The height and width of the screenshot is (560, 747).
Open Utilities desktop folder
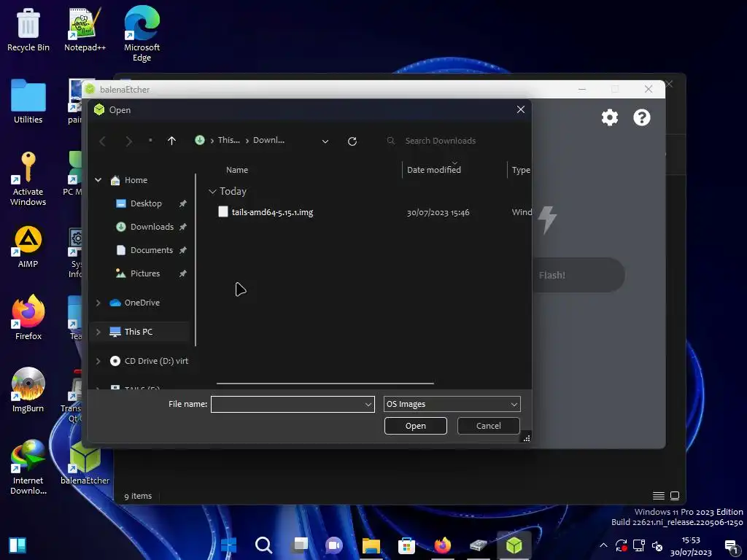pos(28,101)
